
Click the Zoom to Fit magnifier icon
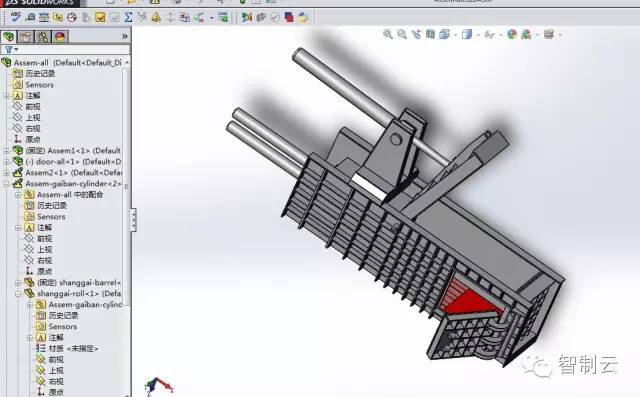388,34
